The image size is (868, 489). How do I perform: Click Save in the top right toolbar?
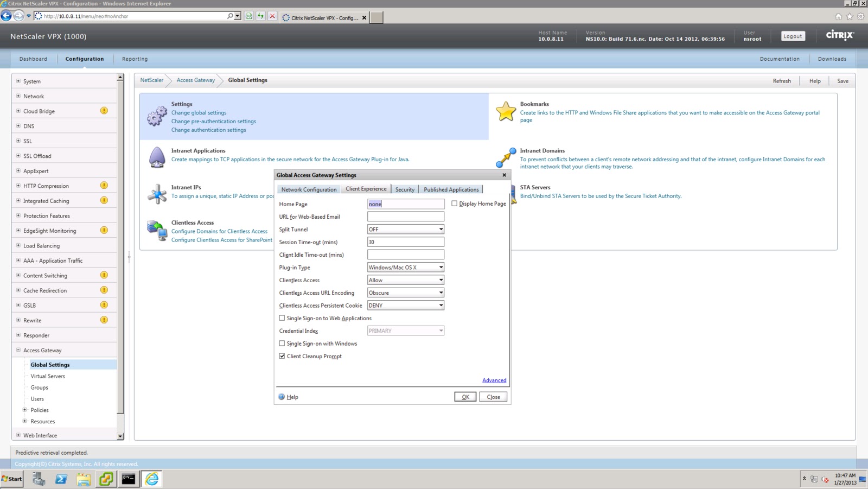(843, 81)
